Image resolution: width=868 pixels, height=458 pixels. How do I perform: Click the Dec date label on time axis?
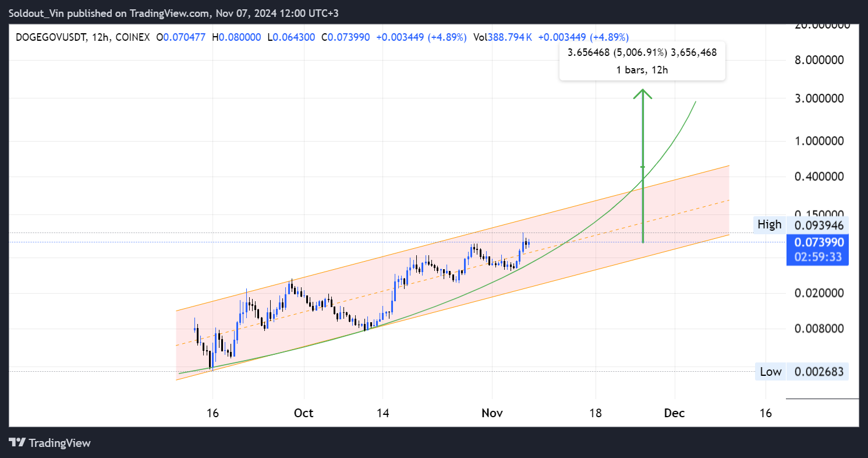pyautogui.click(x=675, y=413)
